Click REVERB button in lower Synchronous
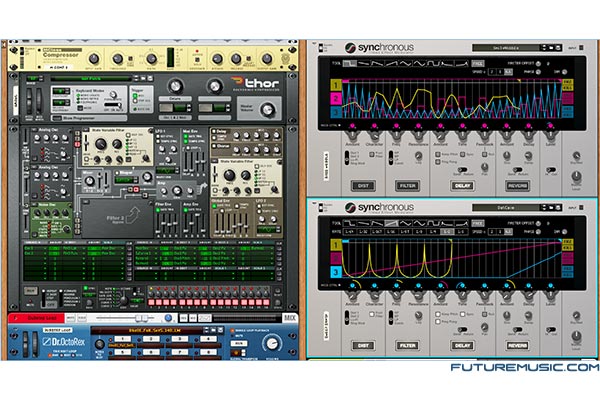The image size is (600, 400). point(517,346)
